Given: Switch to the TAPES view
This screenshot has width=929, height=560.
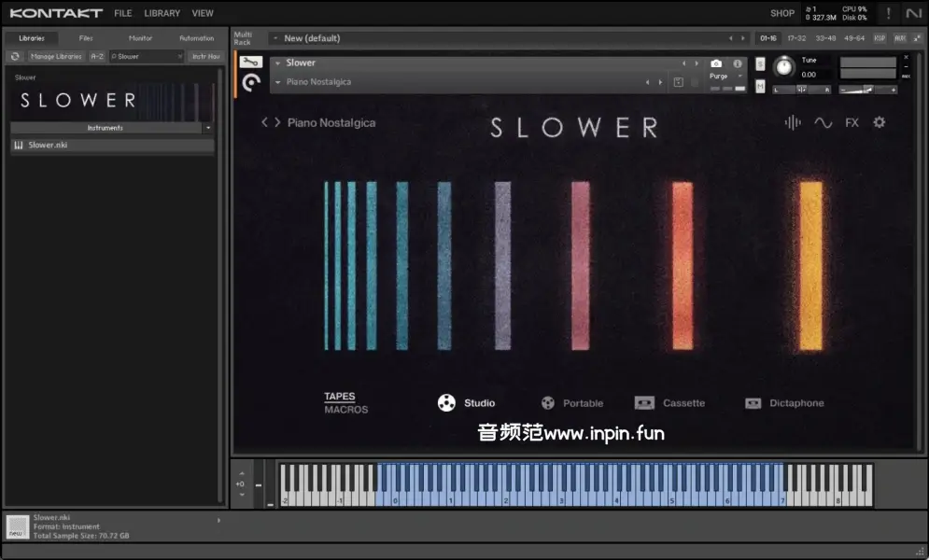Looking at the screenshot, I should (x=340, y=396).
